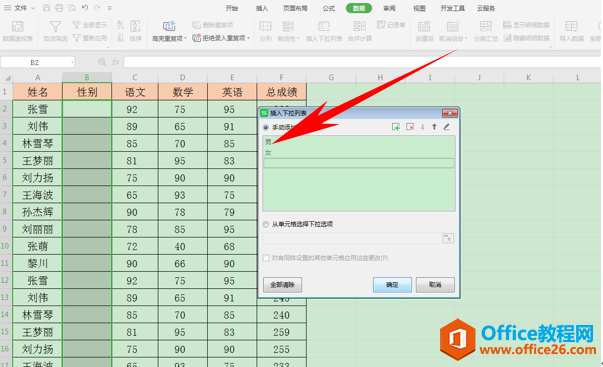Click the edit pencil icon in dialog
603x367 pixels.
[446, 127]
